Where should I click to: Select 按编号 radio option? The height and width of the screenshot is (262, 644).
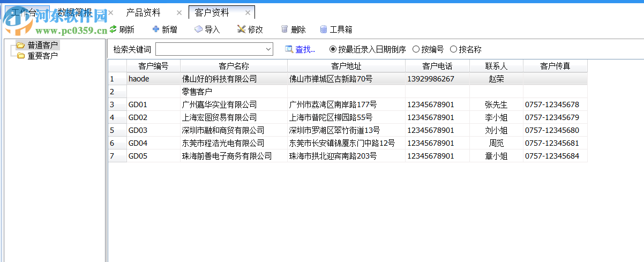pyautogui.click(x=416, y=49)
